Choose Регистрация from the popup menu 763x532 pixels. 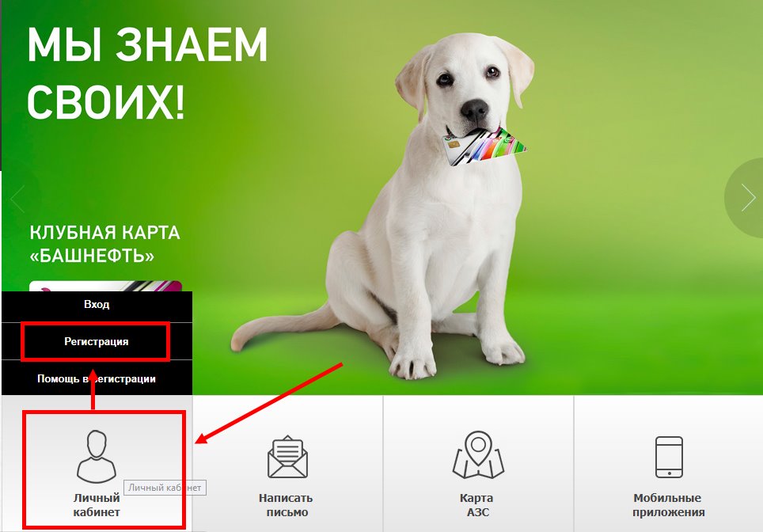coord(97,342)
